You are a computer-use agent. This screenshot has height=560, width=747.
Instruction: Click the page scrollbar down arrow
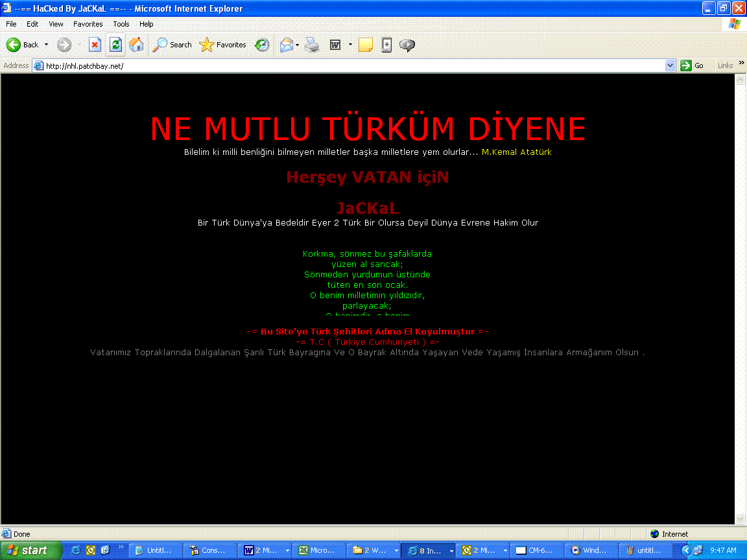click(x=741, y=519)
